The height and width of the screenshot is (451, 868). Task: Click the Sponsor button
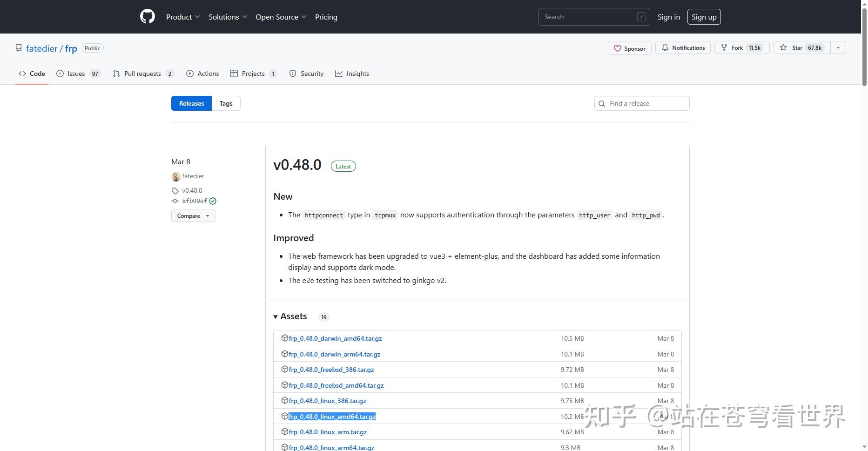click(x=630, y=48)
